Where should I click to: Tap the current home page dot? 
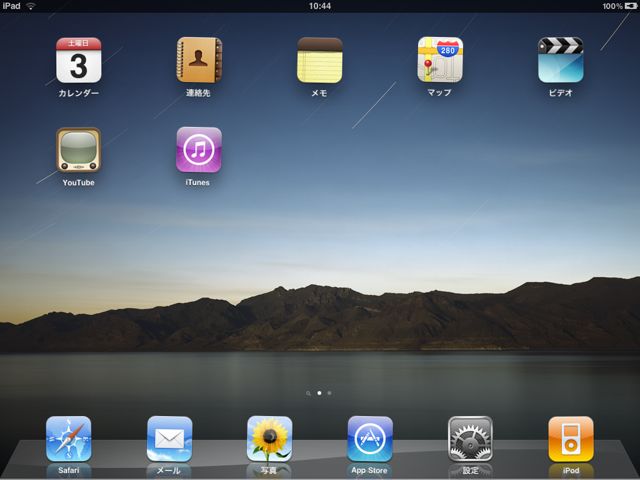(319, 393)
